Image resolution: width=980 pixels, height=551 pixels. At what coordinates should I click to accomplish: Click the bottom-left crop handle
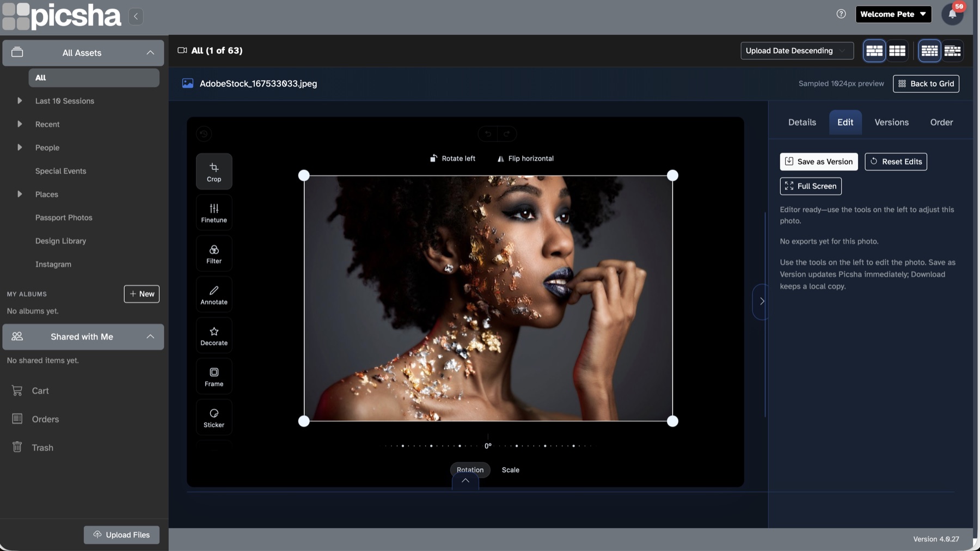click(304, 421)
